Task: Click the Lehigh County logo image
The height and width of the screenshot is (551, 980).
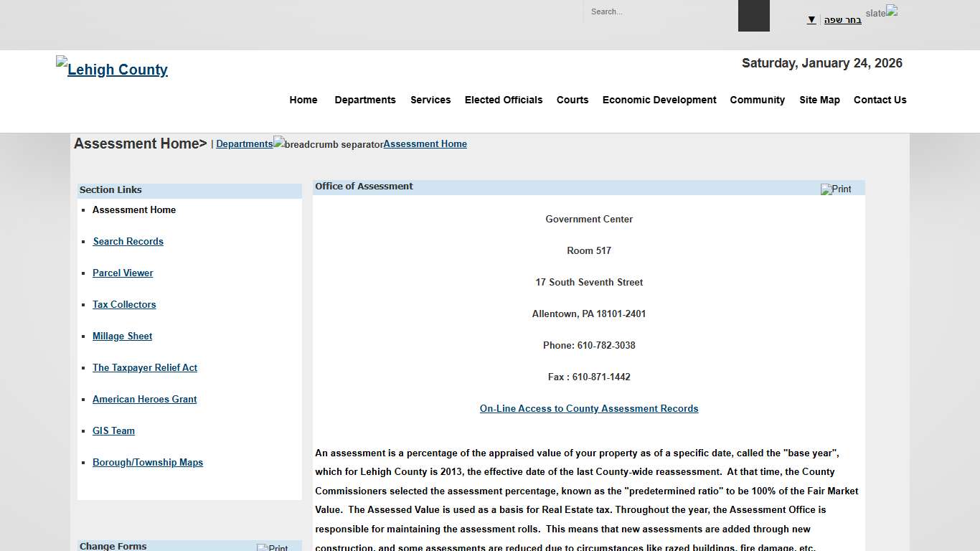Action: click(112, 69)
